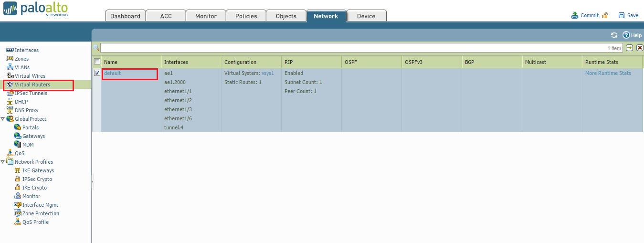Viewport: 644px width, 243px height.
Task: Select IPSec Tunnels in the sidebar
Action: 31,93
